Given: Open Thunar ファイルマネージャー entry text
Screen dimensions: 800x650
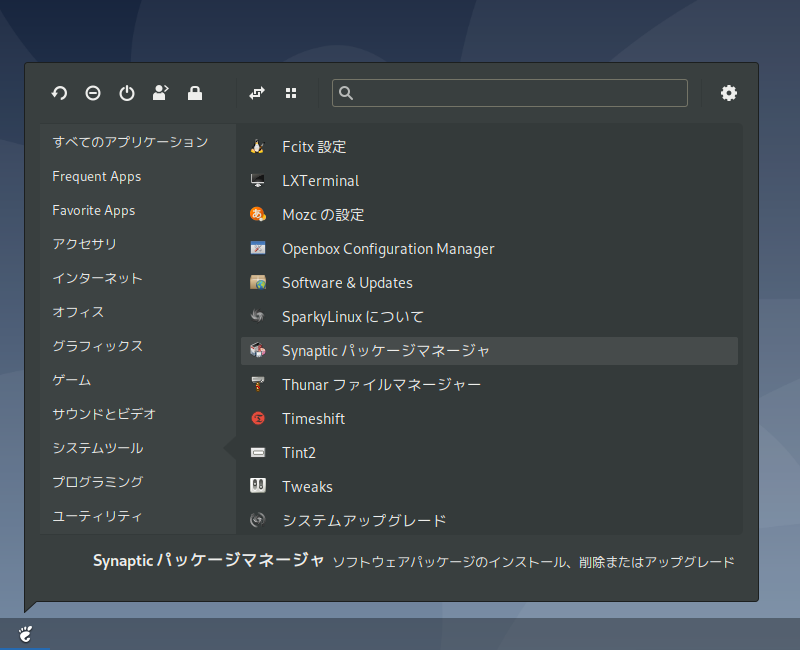Looking at the screenshot, I should pos(382,384).
